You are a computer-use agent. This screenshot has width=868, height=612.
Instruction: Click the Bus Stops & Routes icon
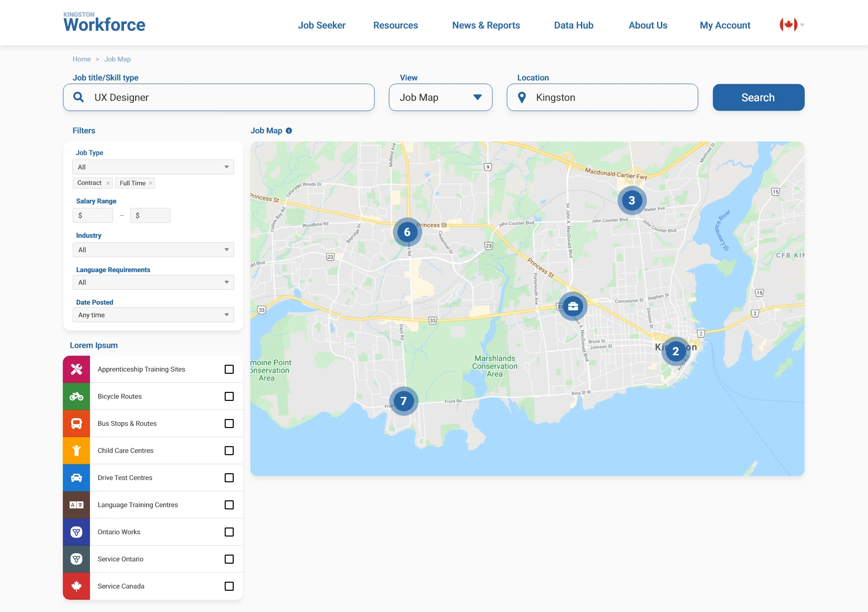[76, 424]
